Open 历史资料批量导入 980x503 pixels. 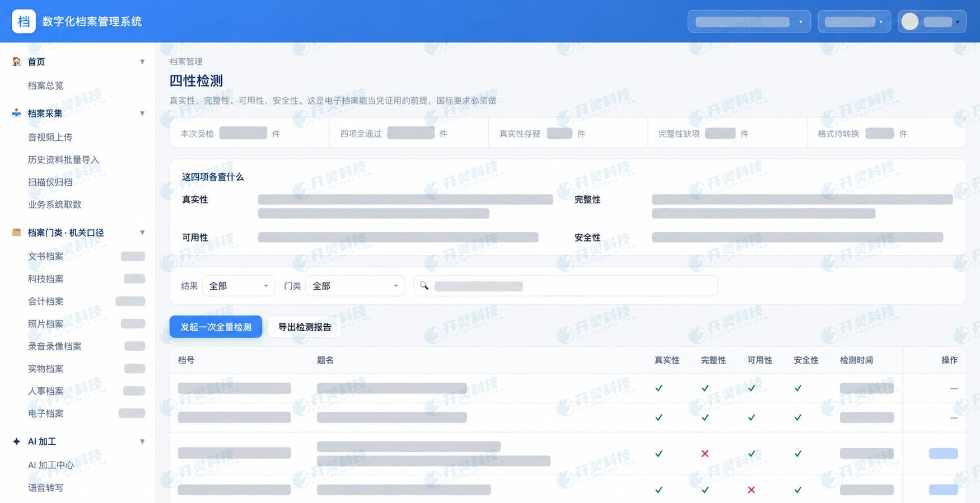63,159
